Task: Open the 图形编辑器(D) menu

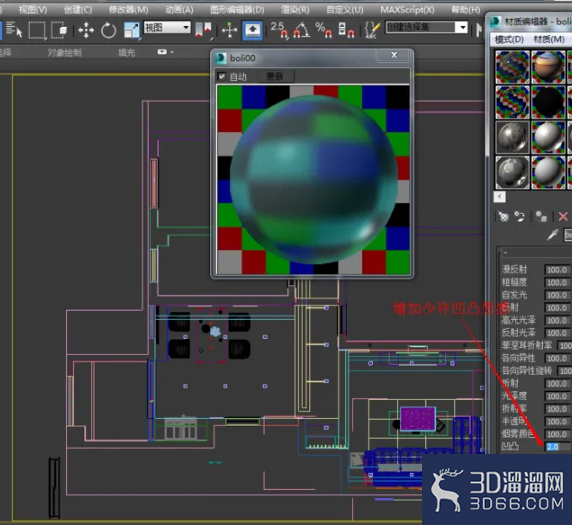Action: (237, 10)
